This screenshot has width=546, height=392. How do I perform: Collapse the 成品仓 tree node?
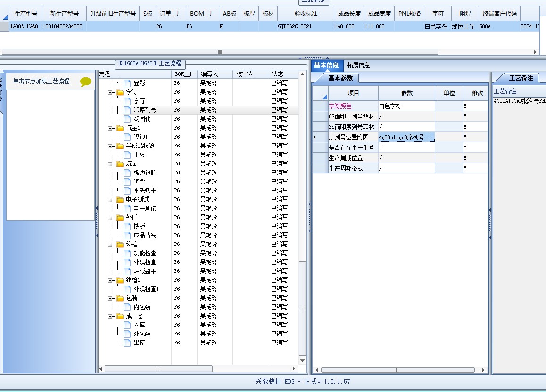pyautogui.click(x=110, y=316)
